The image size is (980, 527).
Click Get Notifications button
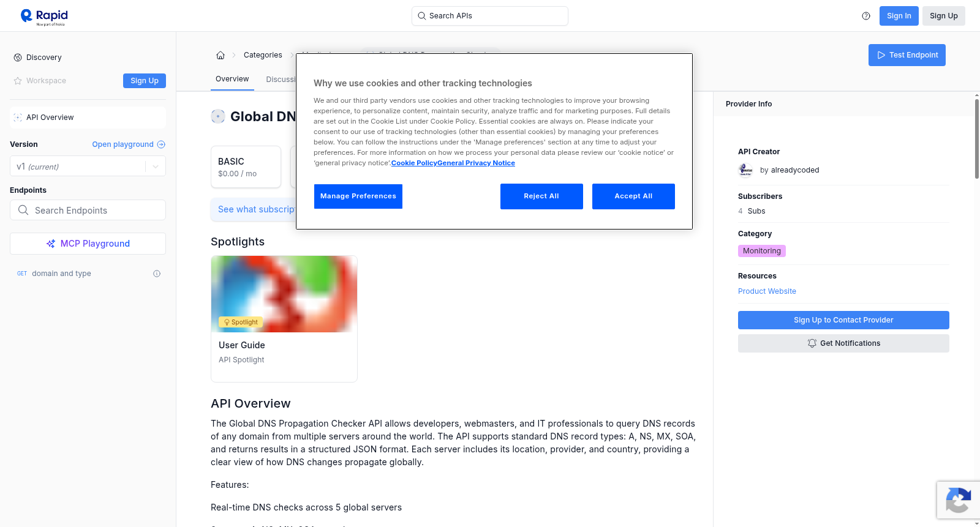[x=843, y=343]
